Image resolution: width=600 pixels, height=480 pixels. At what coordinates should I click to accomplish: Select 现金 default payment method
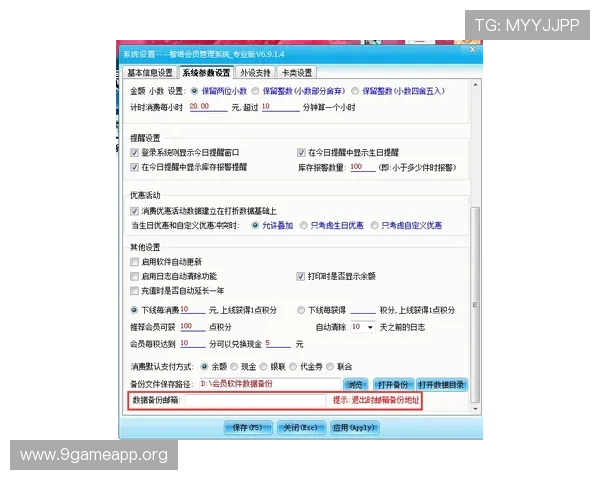click(234, 367)
